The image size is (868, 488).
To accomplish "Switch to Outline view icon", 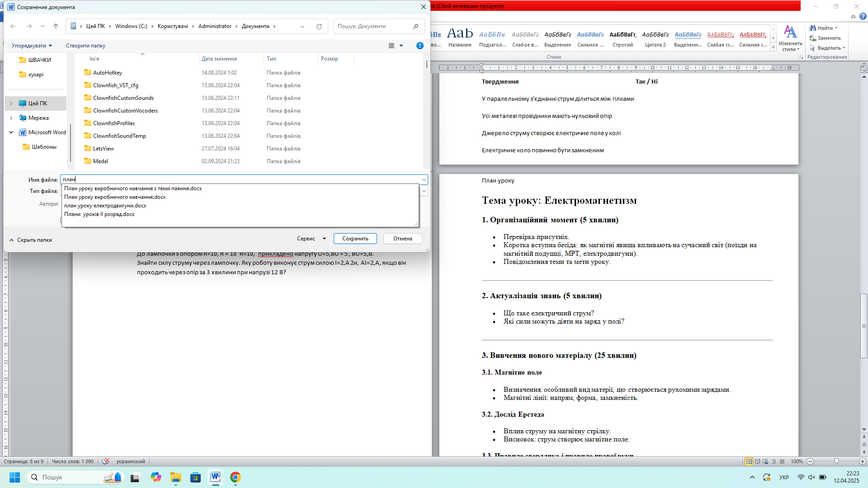I will pos(774,461).
